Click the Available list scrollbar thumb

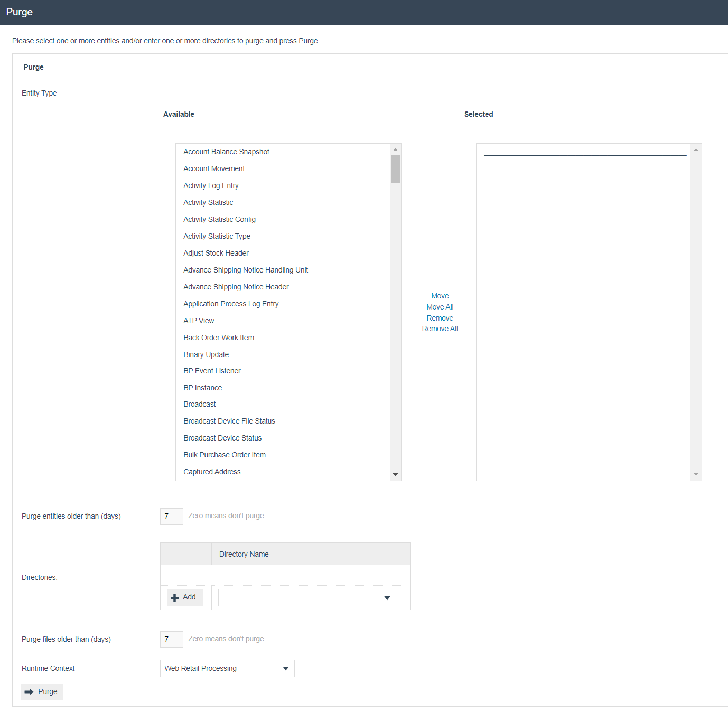(x=395, y=168)
